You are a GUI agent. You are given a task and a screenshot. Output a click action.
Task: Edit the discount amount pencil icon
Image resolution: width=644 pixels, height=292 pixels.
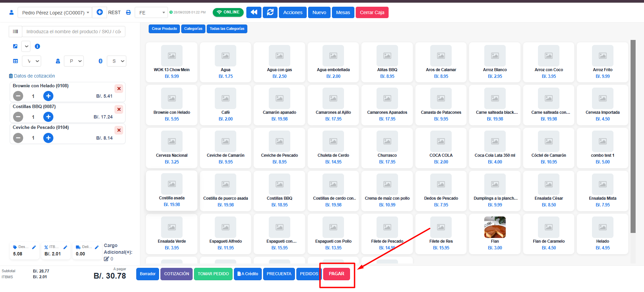(x=34, y=247)
